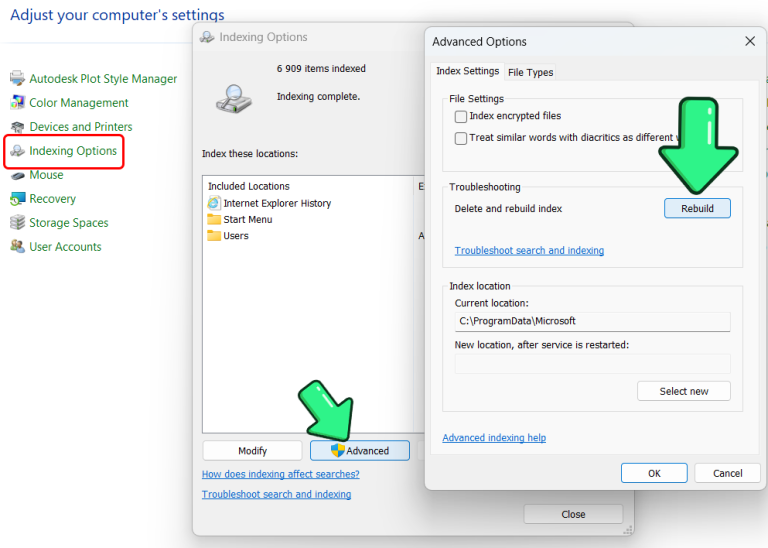
Task: Click the Mouse control panel icon
Action: pyautogui.click(x=17, y=175)
